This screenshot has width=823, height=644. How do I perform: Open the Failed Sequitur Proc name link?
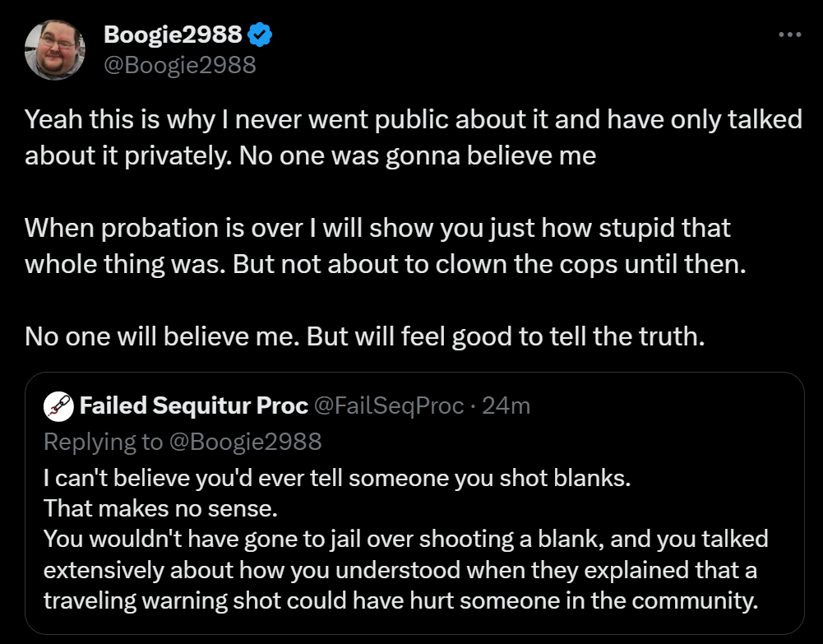point(194,405)
